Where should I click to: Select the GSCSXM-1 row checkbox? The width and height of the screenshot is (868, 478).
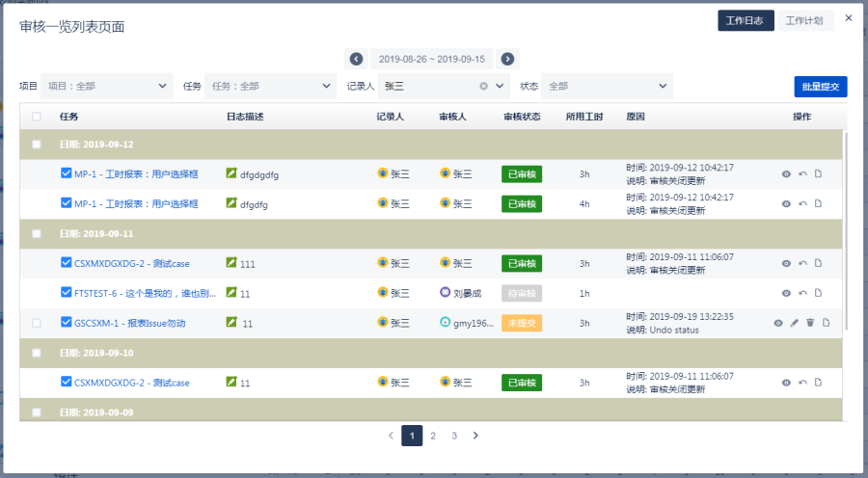point(37,323)
